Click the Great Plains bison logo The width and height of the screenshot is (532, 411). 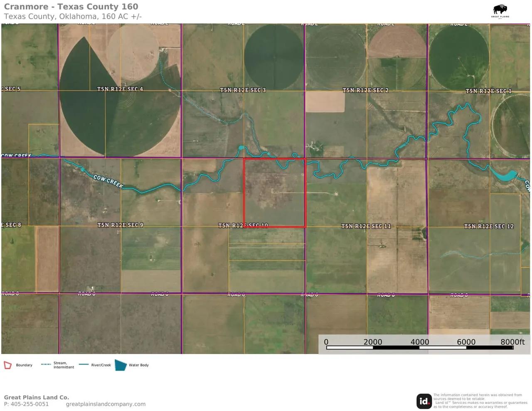point(500,11)
